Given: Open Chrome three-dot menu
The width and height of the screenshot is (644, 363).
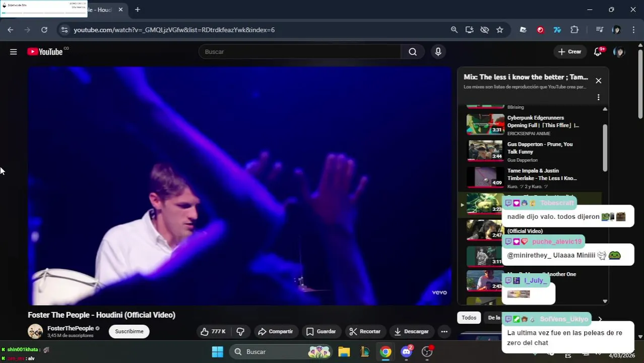Looking at the screenshot, I should 633,30.
